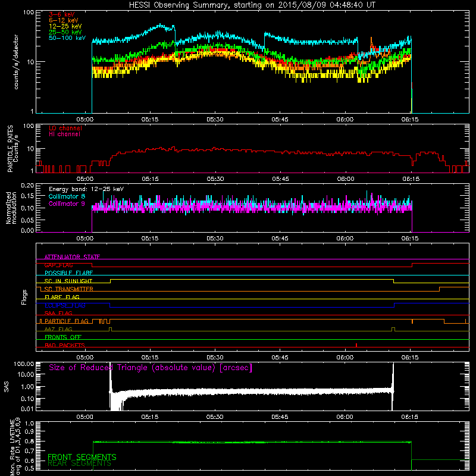Select the "50-100 keV" legend entry
The image size is (476, 476).
tap(67, 38)
